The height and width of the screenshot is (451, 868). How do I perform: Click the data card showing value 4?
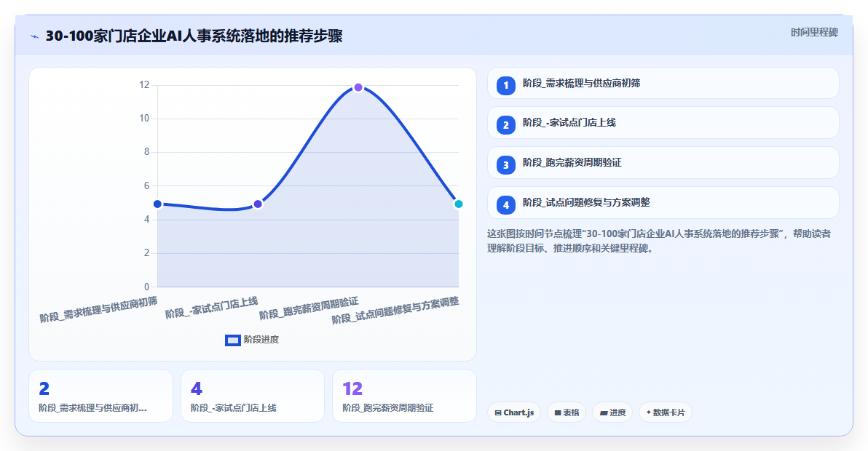[x=253, y=396]
